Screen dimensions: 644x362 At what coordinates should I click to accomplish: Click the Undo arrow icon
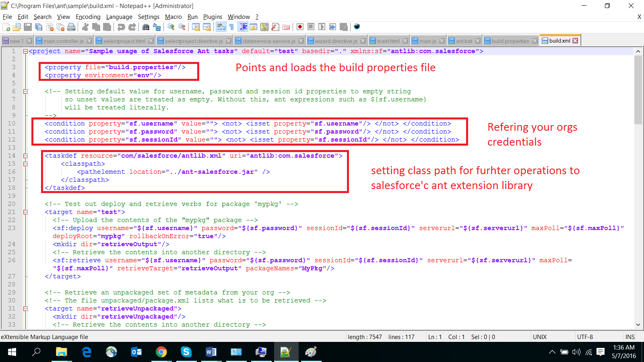coord(121,27)
